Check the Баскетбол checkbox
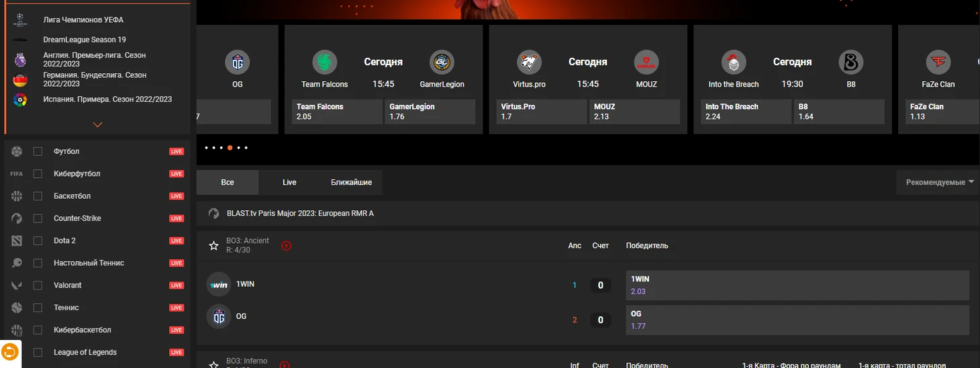 coord(38,196)
